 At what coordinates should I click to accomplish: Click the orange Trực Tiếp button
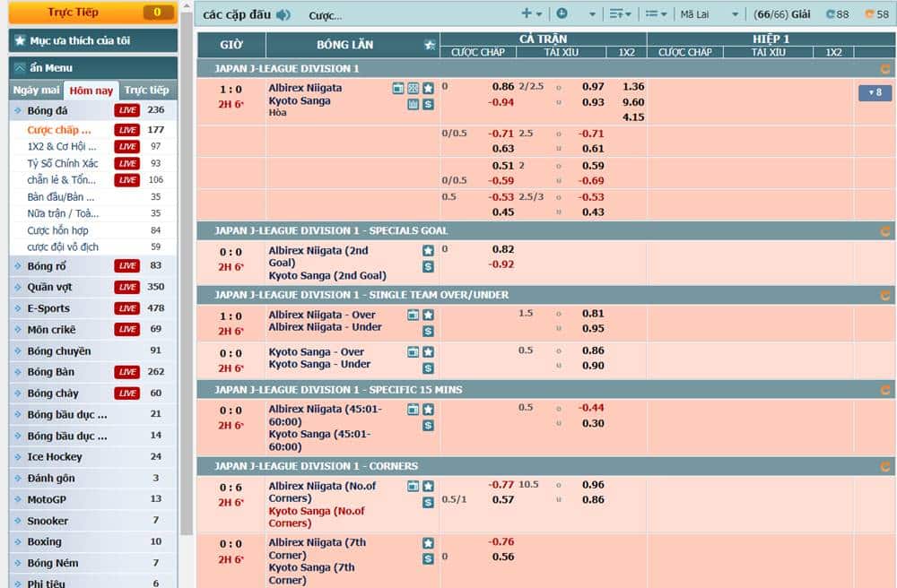click(91, 13)
